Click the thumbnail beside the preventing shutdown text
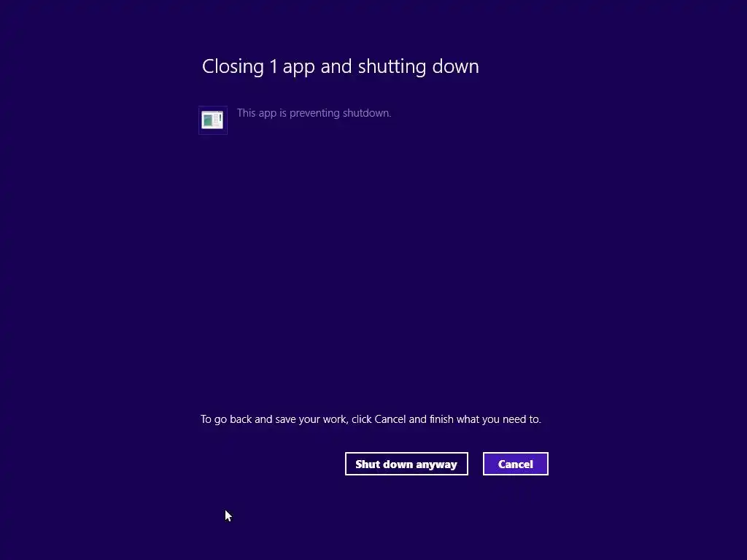 tap(212, 120)
